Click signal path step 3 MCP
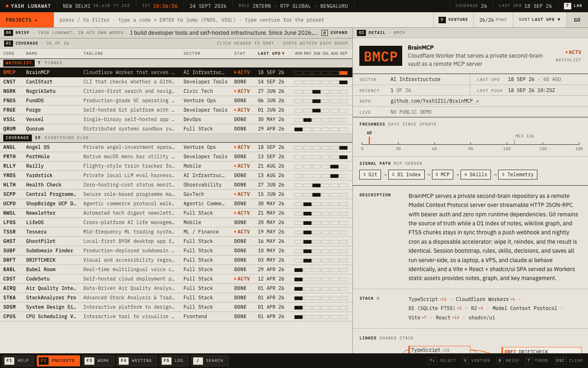Image resolution: width=588 pixels, height=368 pixels. click(442, 175)
